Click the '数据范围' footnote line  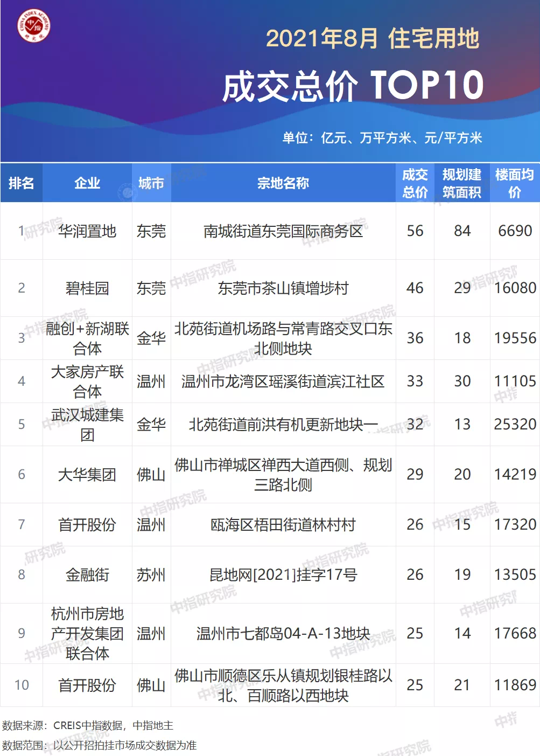point(99,745)
